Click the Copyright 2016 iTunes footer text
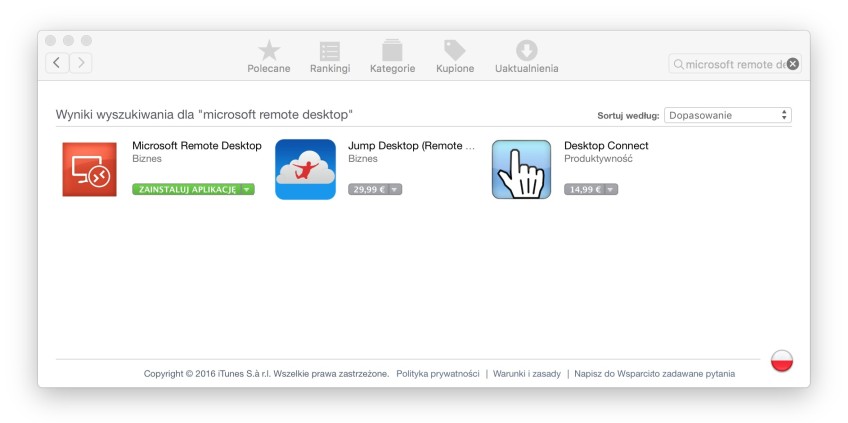The width and height of the screenshot is (848, 423). point(266,374)
